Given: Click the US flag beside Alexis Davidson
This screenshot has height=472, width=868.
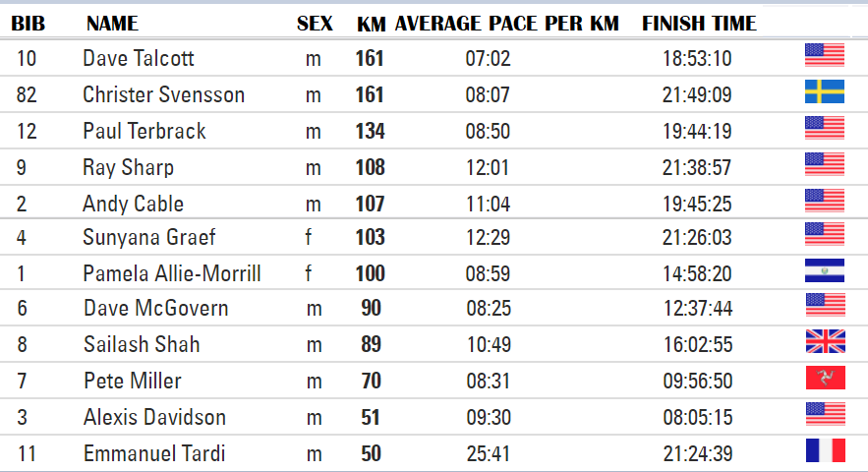Looking at the screenshot, I should (x=826, y=414).
